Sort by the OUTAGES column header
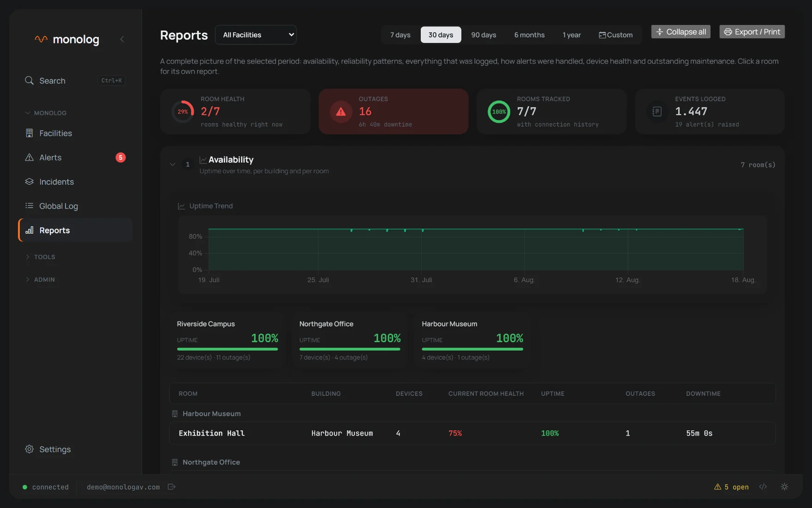The image size is (812, 508). point(640,393)
